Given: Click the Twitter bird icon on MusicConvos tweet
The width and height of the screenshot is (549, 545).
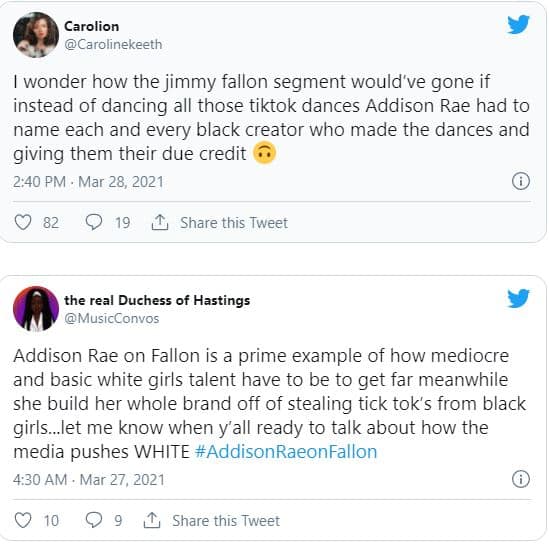Looking at the screenshot, I should point(519,299).
